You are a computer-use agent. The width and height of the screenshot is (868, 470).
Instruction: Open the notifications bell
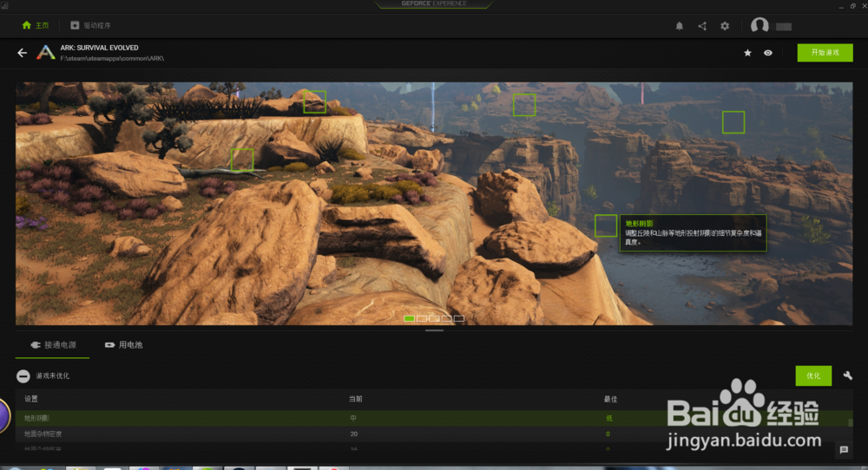[680, 26]
